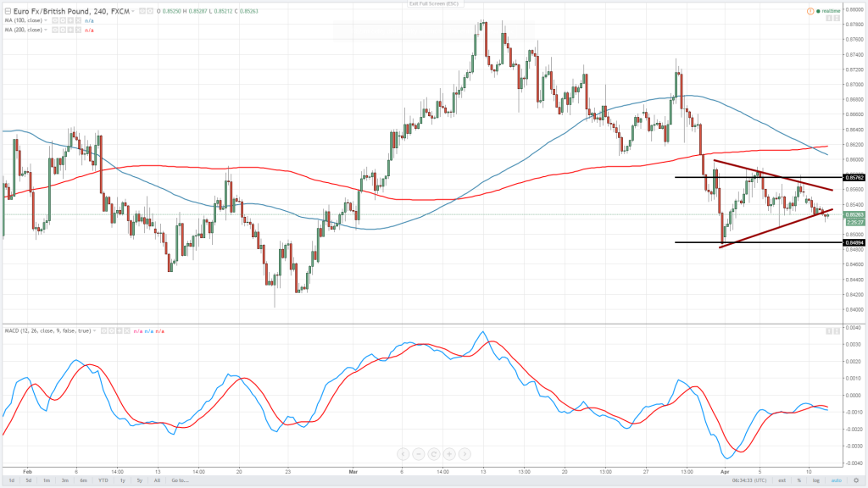Select the 3m time range
This screenshot has height=488, width=868.
click(64, 480)
